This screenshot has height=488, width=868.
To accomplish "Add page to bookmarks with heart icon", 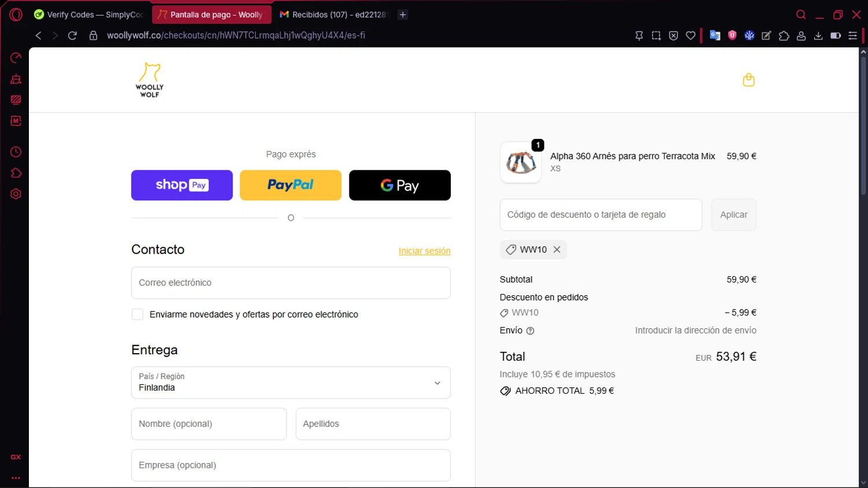I will [x=691, y=35].
